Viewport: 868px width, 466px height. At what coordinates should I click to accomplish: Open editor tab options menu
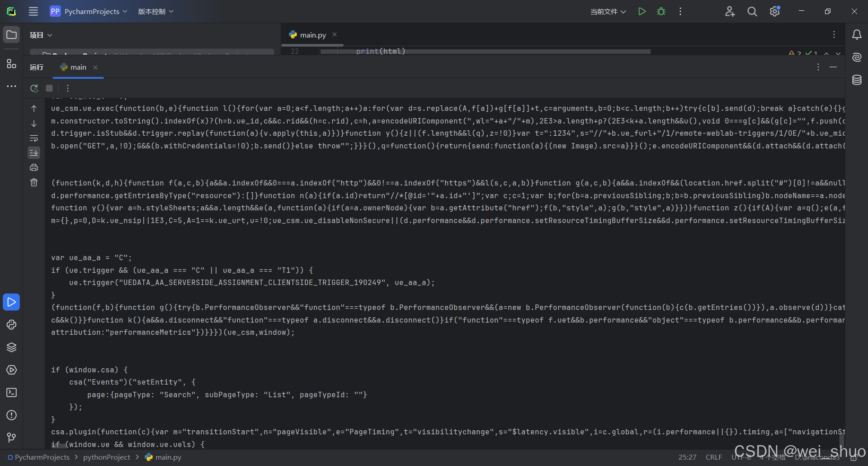pyautogui.click(x=834, y=34)
